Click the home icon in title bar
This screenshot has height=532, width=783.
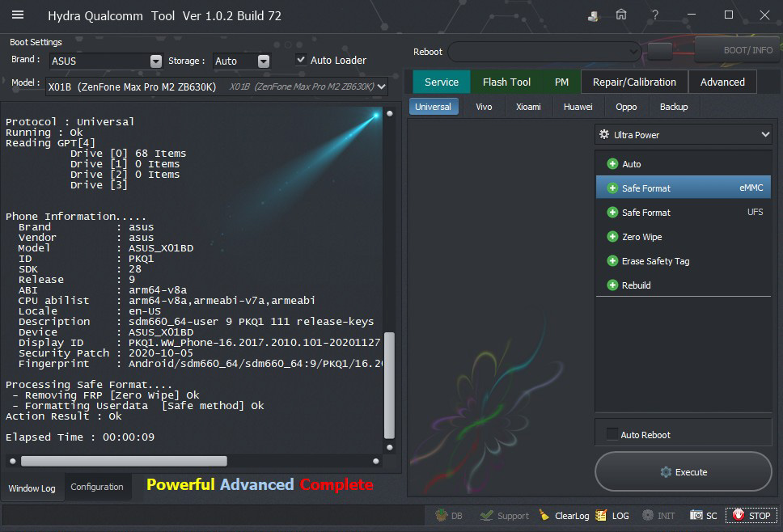point(621,15)
